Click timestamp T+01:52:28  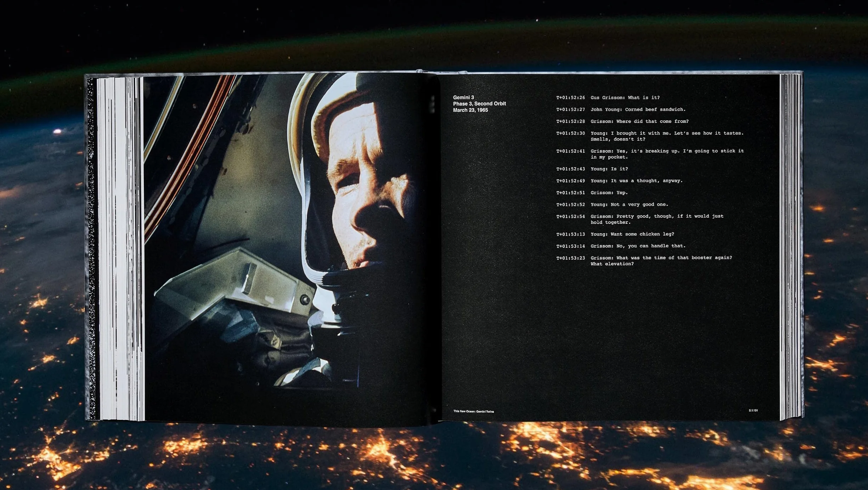coord(570,121)
